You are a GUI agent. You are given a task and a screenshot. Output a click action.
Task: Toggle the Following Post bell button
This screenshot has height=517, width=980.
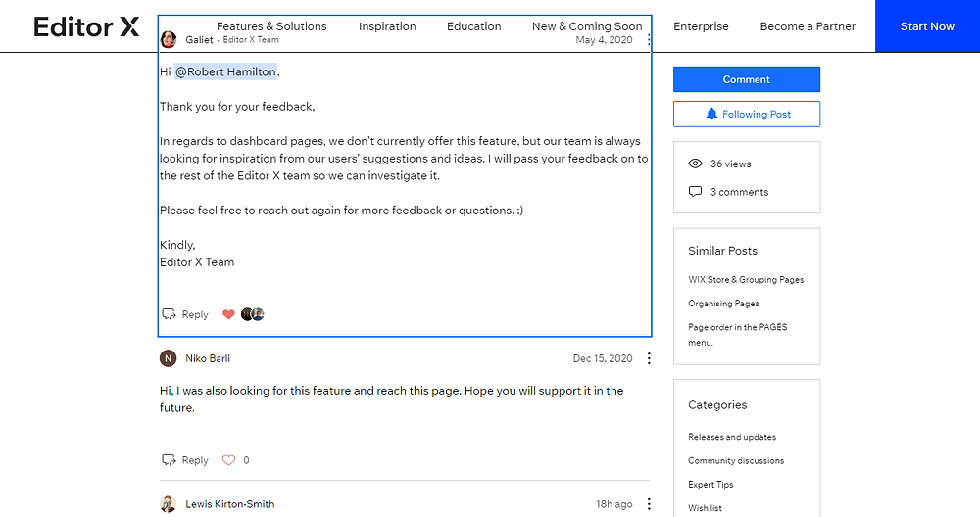(x=746, y=115)
